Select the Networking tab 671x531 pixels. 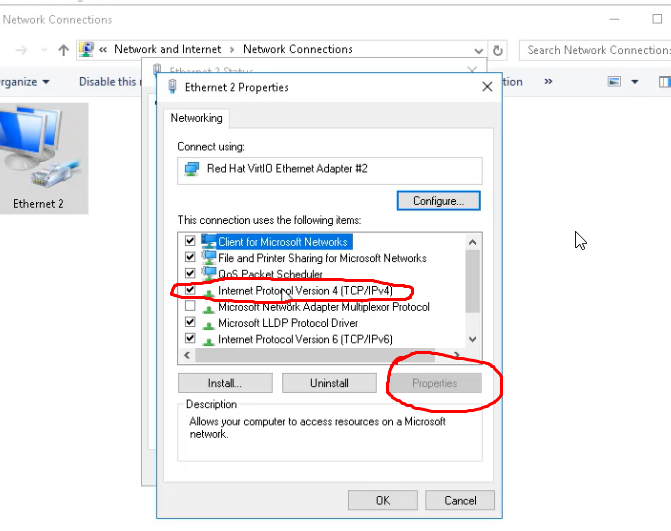(196, 118)
